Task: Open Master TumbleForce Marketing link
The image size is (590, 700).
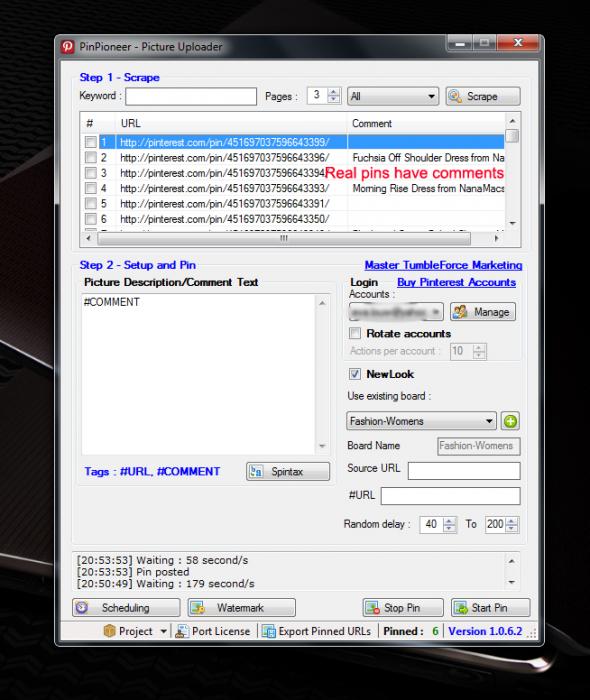Action: pyautogui.click(x=443, y=265)
